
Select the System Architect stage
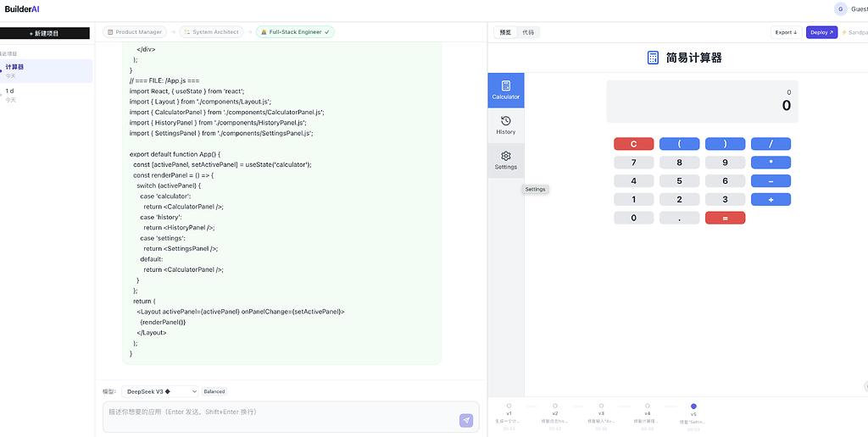pos(211,32)
